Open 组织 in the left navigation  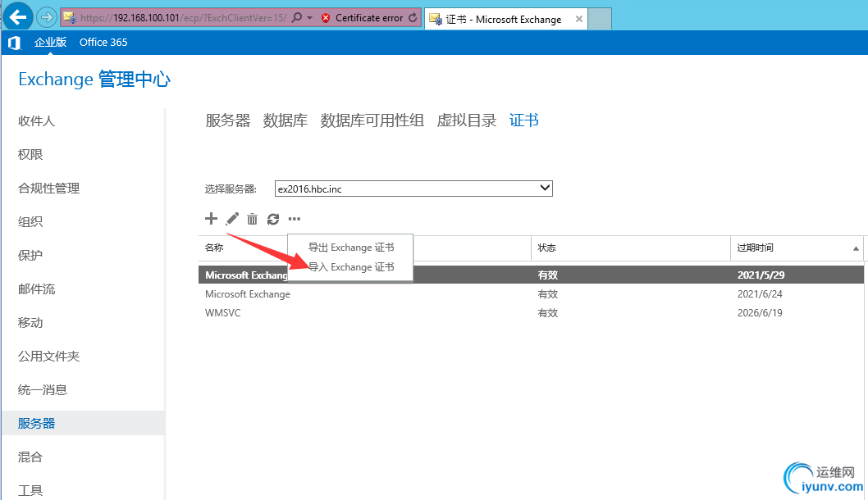click(x=30, y=222)
